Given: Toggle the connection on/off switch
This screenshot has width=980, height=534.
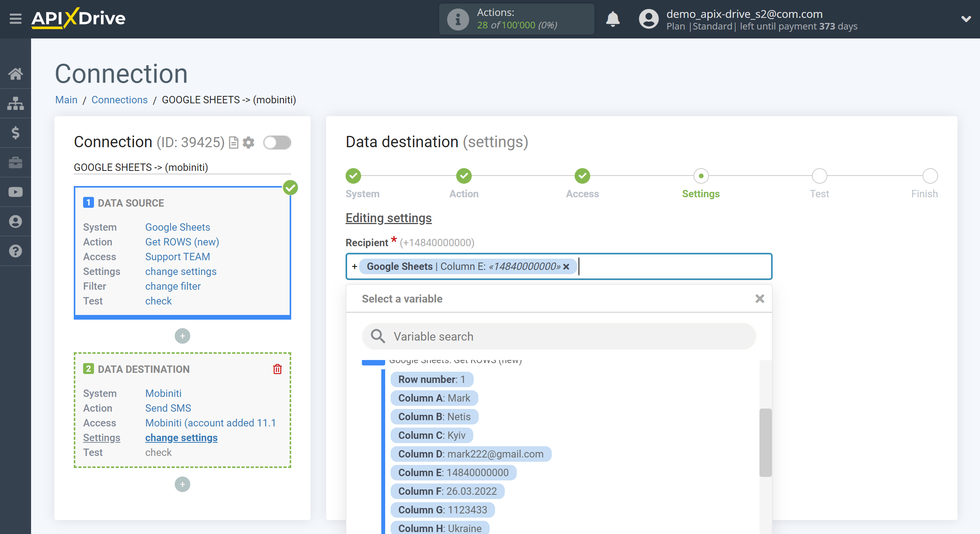Looking at the screenshot, I should [x=277, y=143].
